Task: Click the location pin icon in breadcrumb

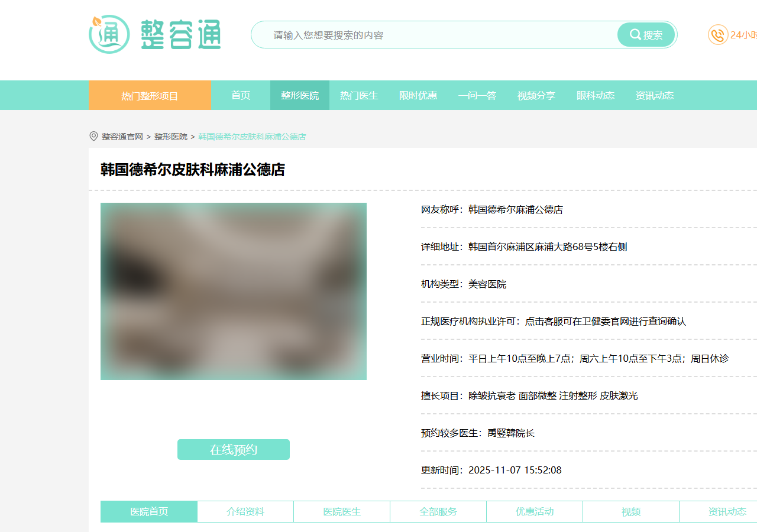Action: click(93, 137)
